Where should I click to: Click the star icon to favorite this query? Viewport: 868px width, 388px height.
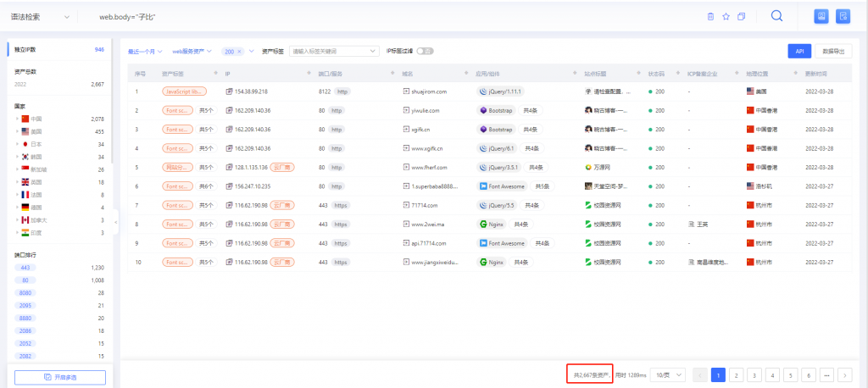(726, 17)
